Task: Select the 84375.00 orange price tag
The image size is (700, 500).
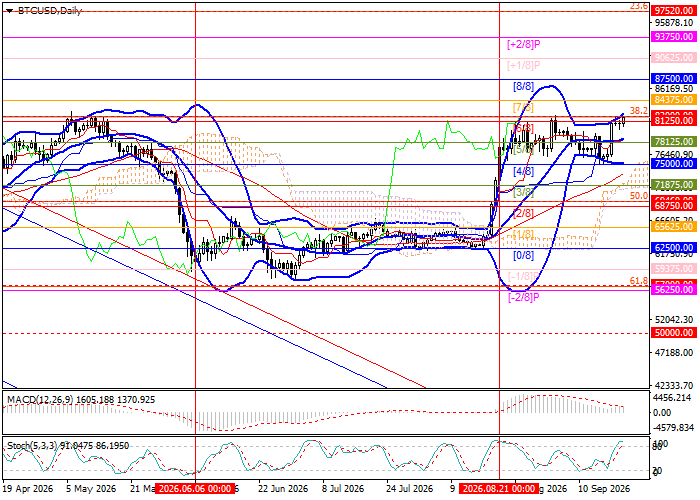Action: click(x=674, y=100)
